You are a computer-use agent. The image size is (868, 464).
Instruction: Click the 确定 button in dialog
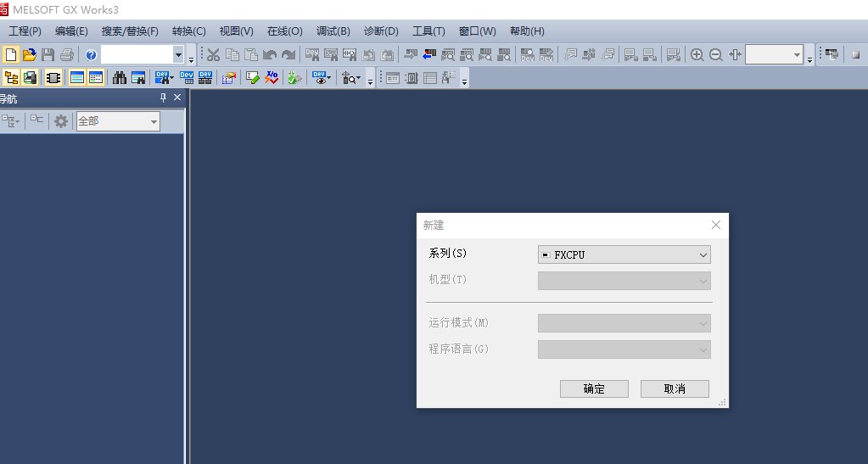tap(594, 389)
